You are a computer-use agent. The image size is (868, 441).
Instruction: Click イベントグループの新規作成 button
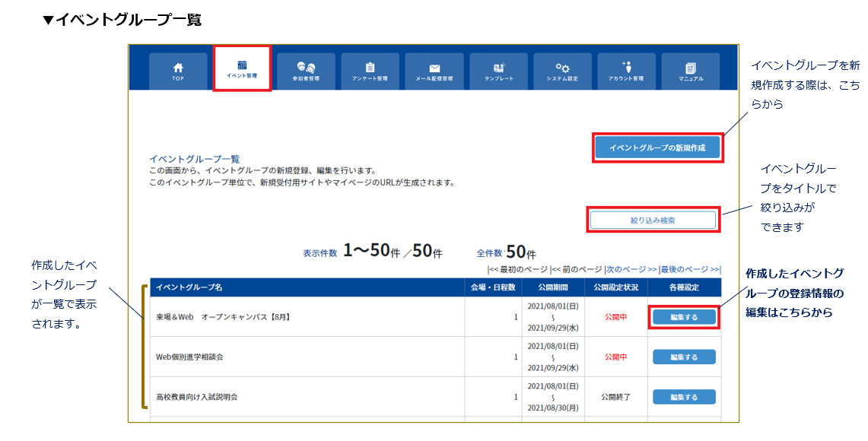tap(657, 148)
